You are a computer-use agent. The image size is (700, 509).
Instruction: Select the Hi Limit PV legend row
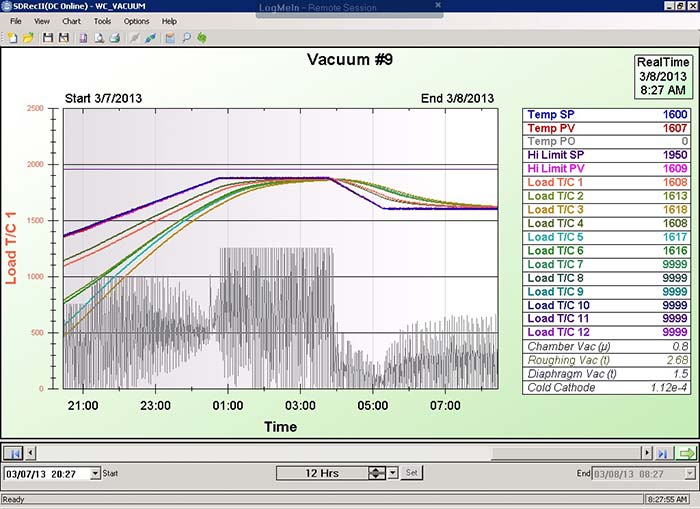pos(606,169)
